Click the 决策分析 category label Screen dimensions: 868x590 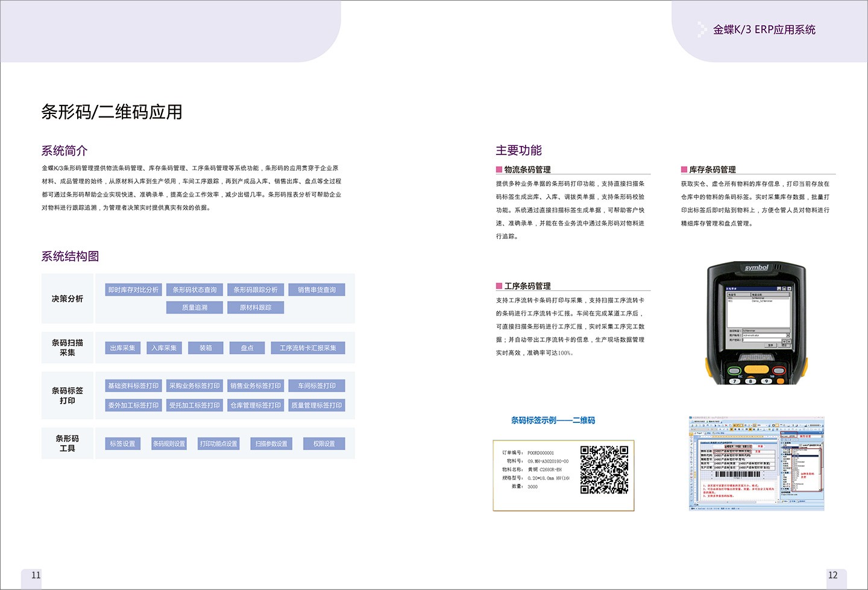pyautogui.click(x=68, y=299)
